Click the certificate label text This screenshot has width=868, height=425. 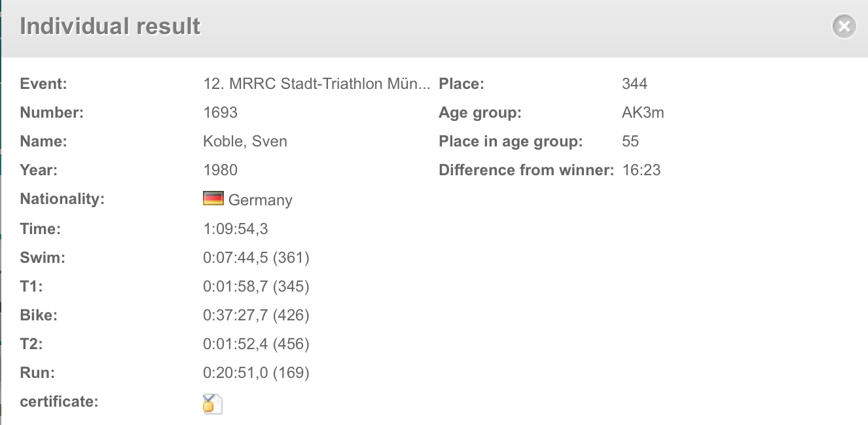(59, 401)
